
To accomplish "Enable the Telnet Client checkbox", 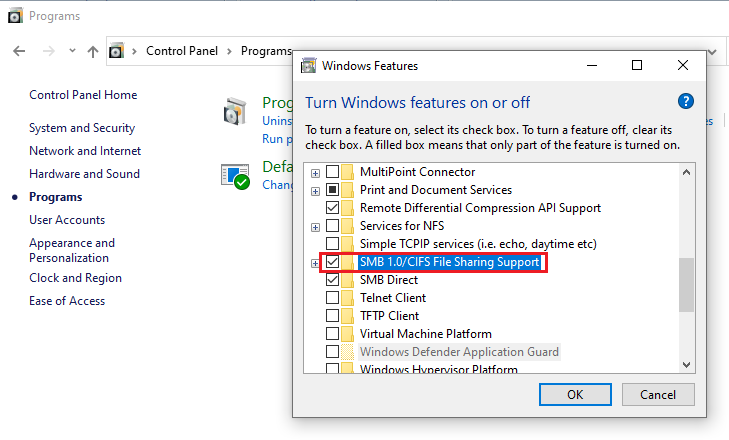I will click(x=333, y=298).
